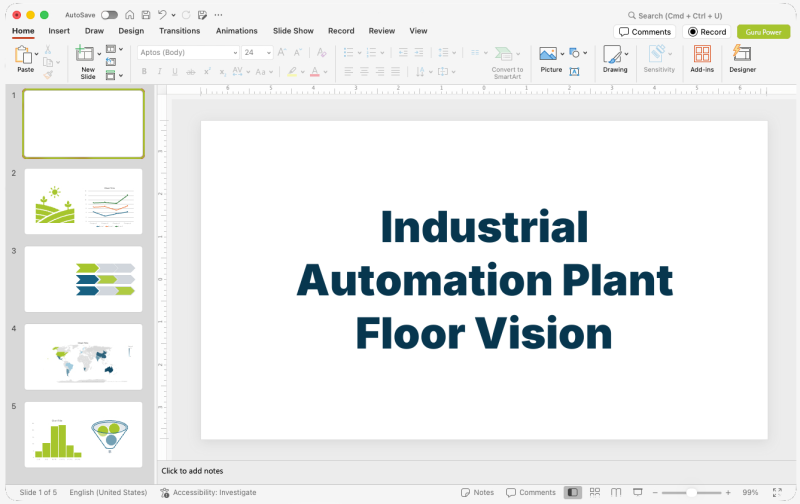Click the Line Spacing icon
The image size is (800, 504).
443,53
